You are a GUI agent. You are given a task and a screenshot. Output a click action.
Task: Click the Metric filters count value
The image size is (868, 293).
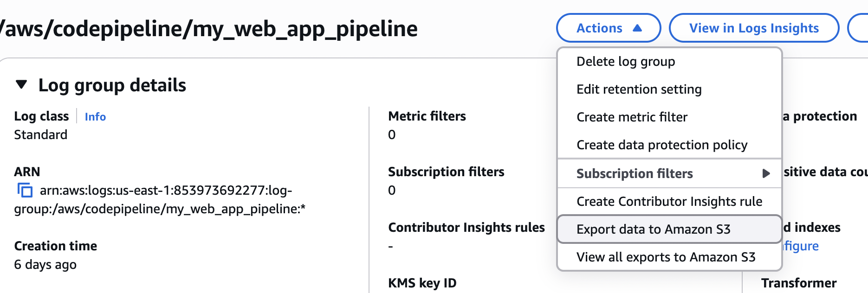click(x=392, y=135)
